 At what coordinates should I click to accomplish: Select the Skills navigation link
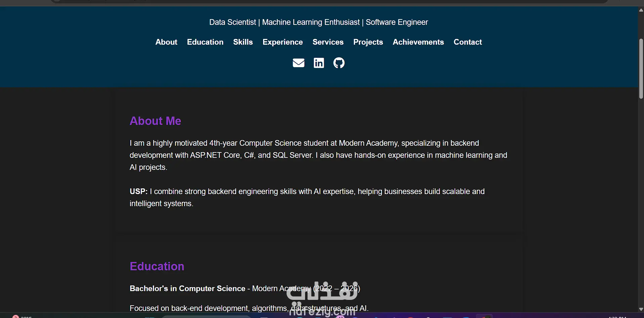click(243, 42)
